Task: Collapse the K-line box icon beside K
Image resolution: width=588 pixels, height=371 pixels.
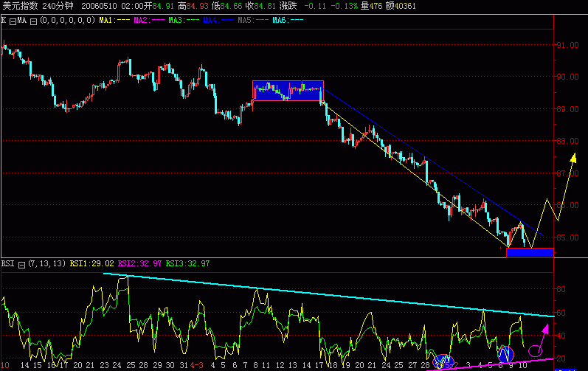Action: tap(13, 21)
